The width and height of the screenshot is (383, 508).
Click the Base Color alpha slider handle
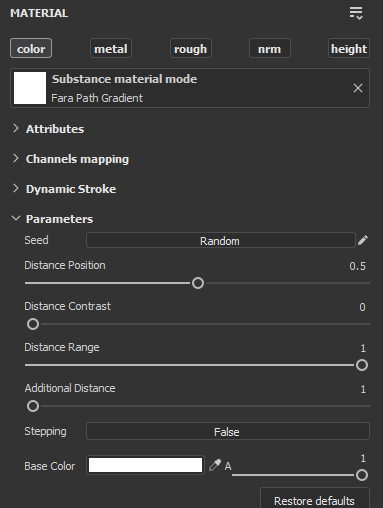click(x=362, y=475)
